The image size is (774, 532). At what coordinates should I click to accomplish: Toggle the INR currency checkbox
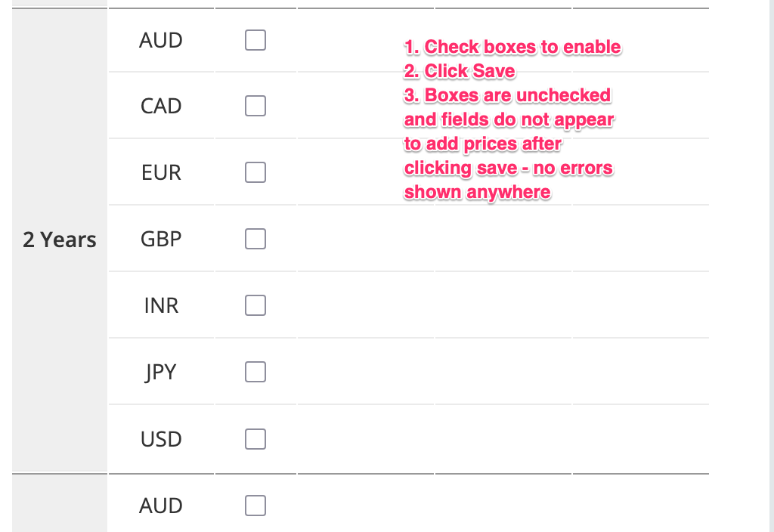point(255,305)
